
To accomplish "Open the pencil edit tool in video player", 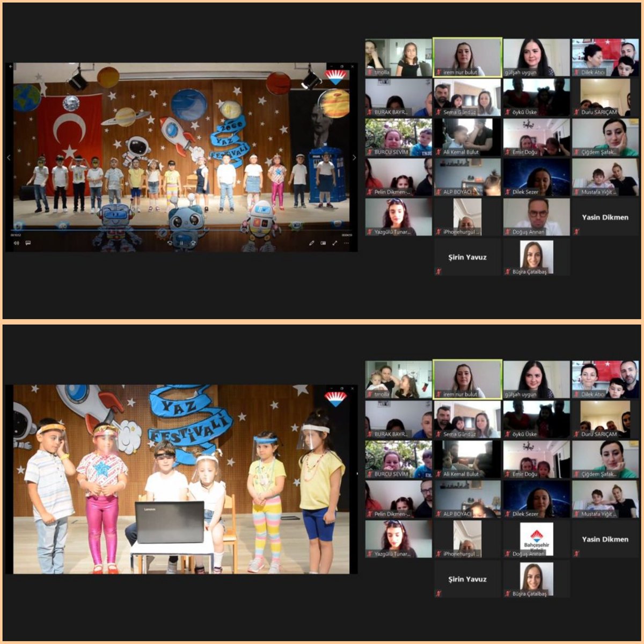I will click(x=311, y=243).
